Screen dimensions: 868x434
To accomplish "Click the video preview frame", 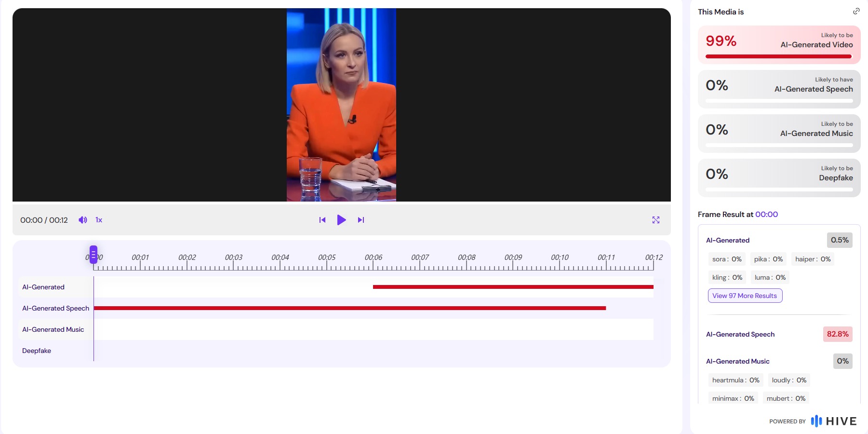I will [341, 105].
